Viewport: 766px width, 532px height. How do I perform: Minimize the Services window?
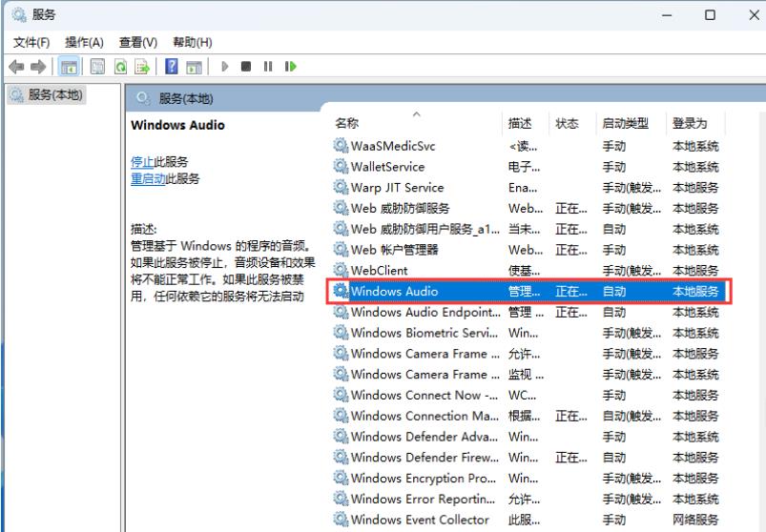667,15
